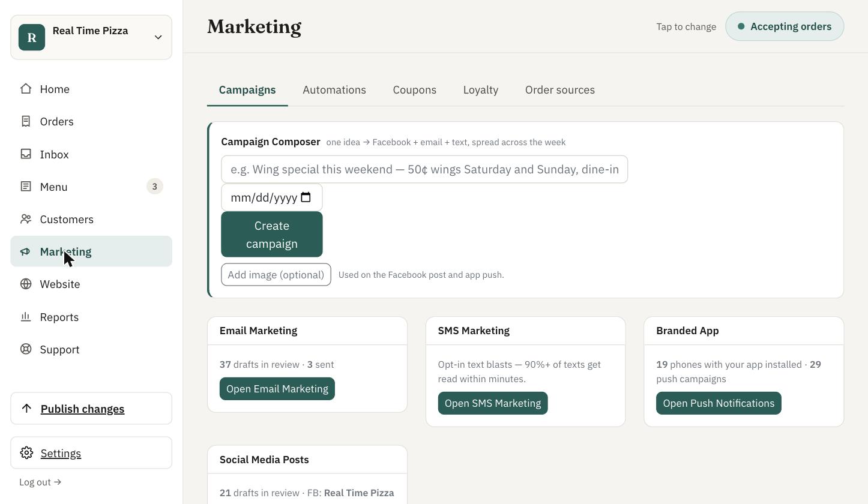This screenshot has width=868, height=504.
Task: Expand the Real Time Pizza account chevron
Action: [158, 37]
